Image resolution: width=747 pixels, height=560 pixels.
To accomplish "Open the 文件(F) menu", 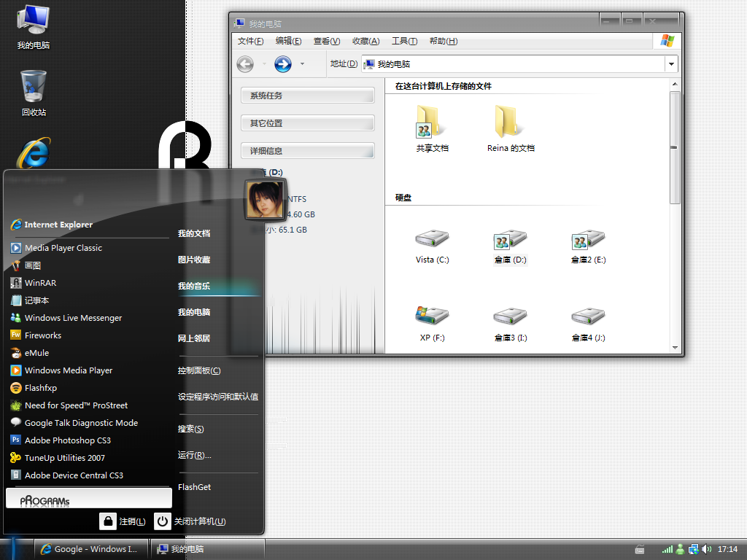I will click(251, 41).
